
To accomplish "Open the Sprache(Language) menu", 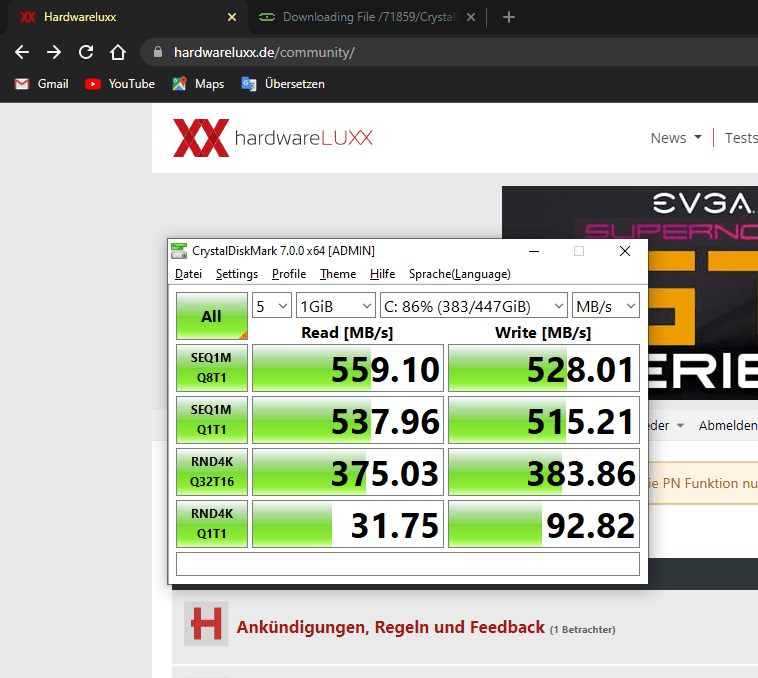I will tap(460, 274).
